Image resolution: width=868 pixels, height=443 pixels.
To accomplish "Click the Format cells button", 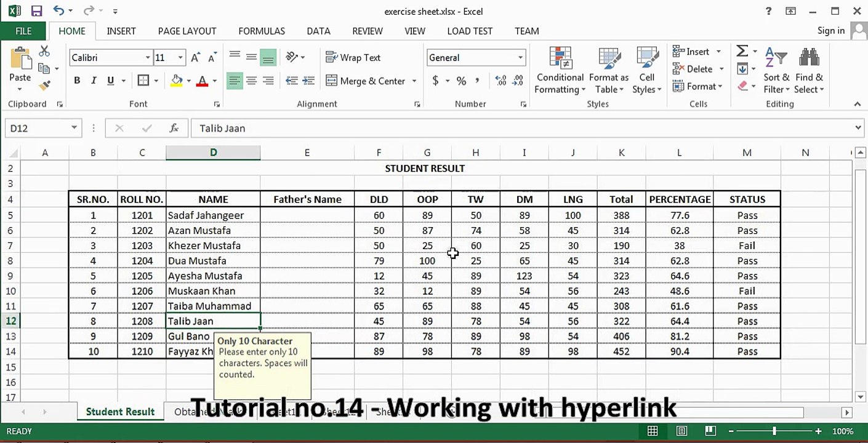I will [x=695, y=86].
